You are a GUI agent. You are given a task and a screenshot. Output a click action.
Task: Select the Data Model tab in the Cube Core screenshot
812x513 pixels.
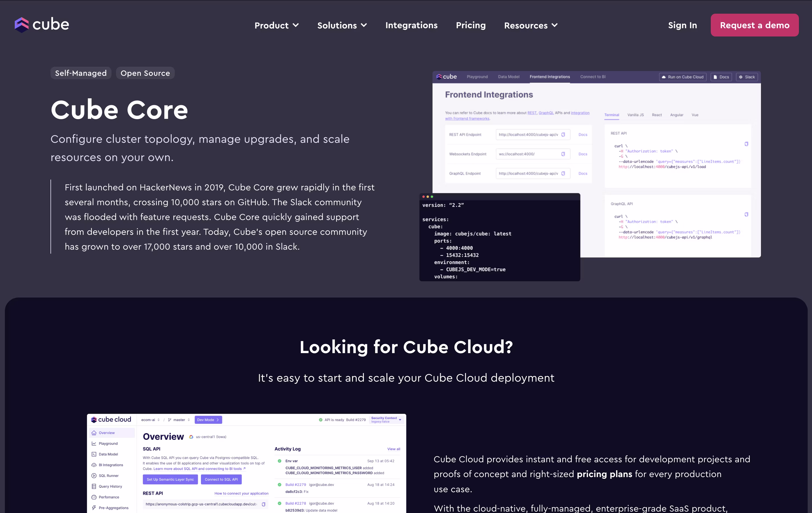tap(509, 77)
